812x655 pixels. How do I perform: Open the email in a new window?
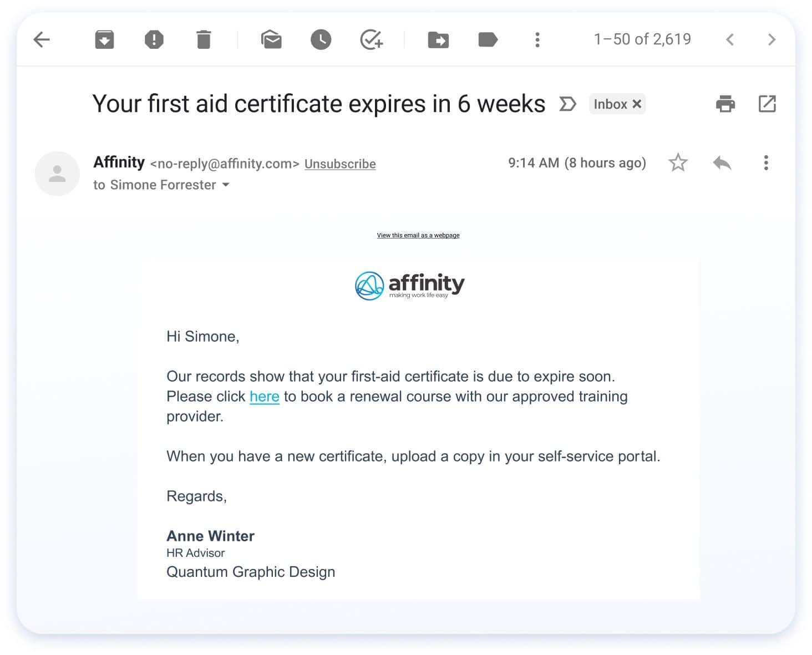(x=767, y=104)
